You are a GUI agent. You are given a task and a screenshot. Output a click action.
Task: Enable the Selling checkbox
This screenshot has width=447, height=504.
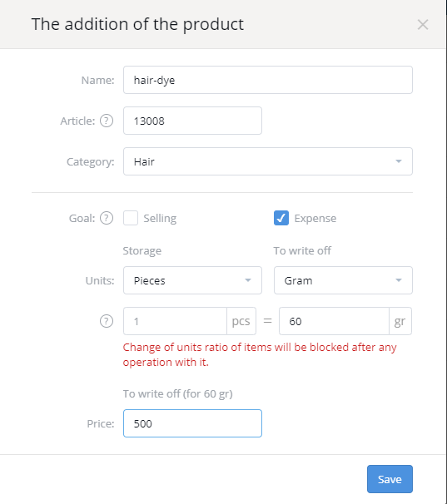131,218
